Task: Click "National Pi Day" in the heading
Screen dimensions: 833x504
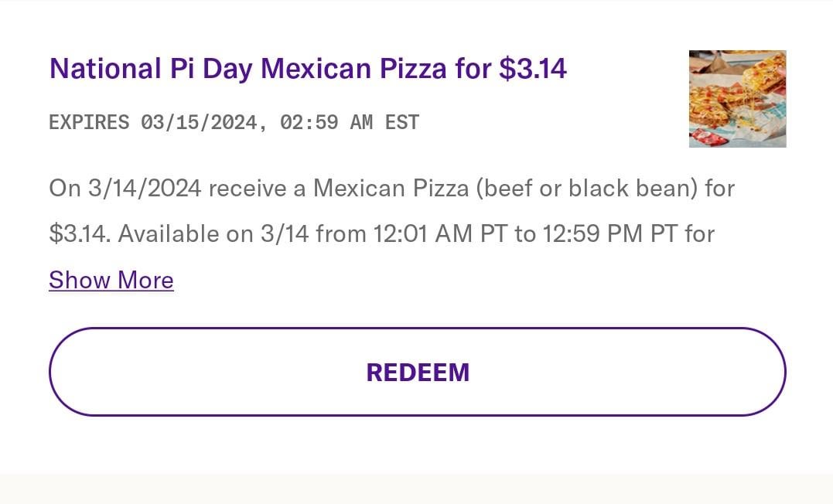Action: click(151, 69)
